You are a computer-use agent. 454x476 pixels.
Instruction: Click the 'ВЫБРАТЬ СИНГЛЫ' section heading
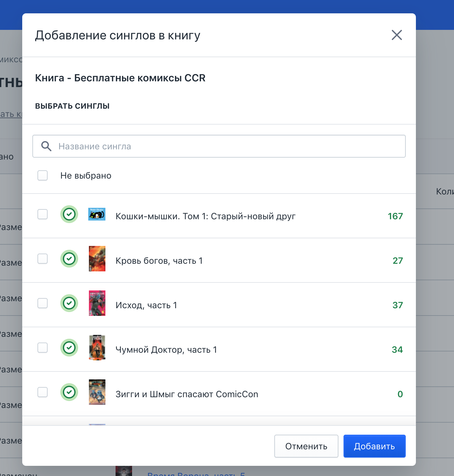click(x=72, y=106)
